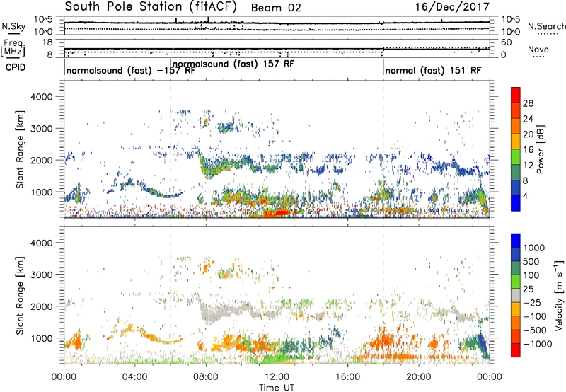
Task: Click the '08:00' time axis label
Action: (x=206, y=377)
